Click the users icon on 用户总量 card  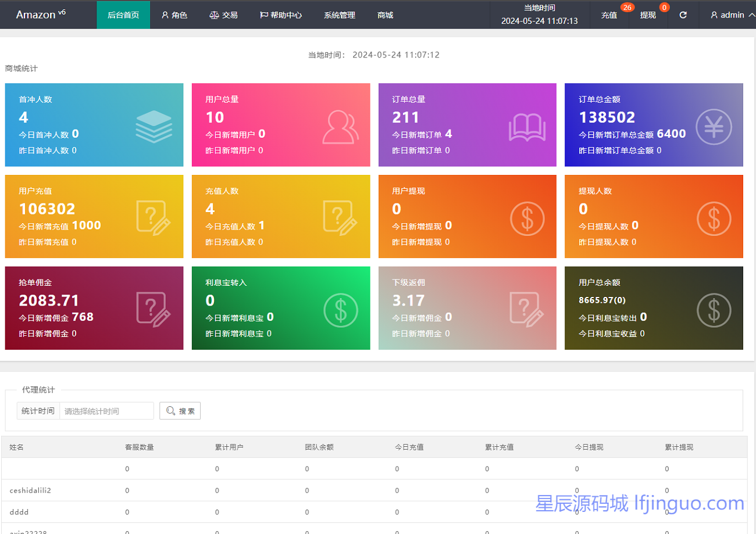[x=340, y=127]
